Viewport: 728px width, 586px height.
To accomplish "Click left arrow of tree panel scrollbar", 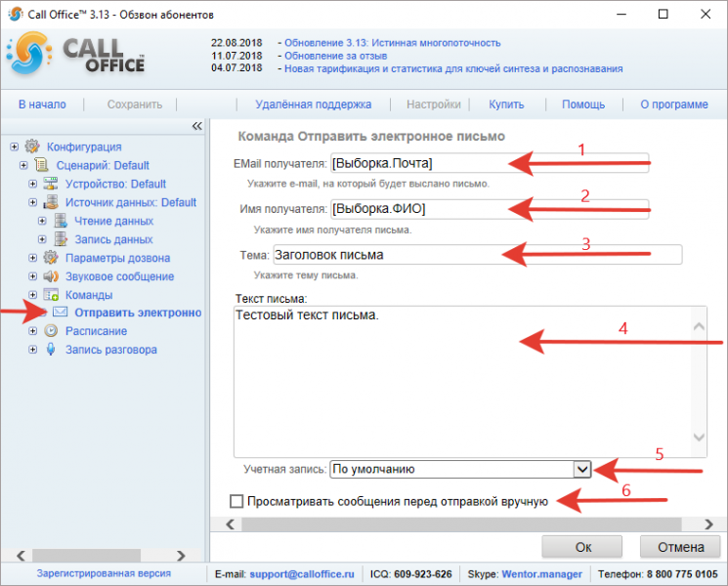I will coord(21,556).
